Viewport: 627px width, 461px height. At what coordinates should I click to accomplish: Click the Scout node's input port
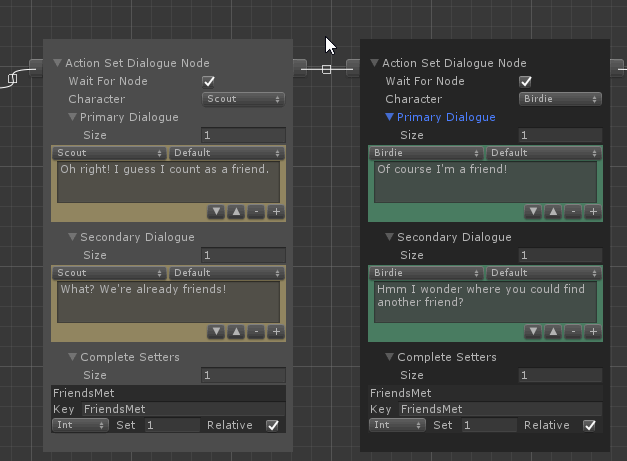tap(36, 68)
